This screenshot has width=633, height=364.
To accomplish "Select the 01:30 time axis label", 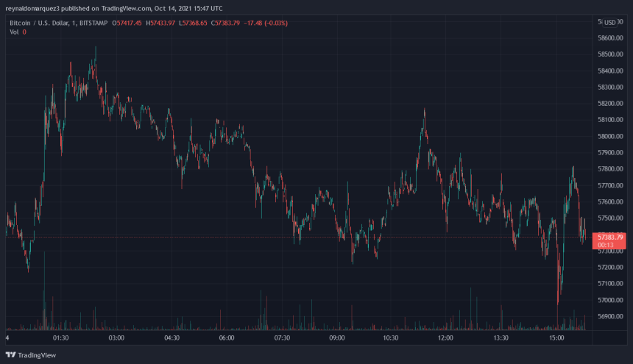I will (61, 338).
